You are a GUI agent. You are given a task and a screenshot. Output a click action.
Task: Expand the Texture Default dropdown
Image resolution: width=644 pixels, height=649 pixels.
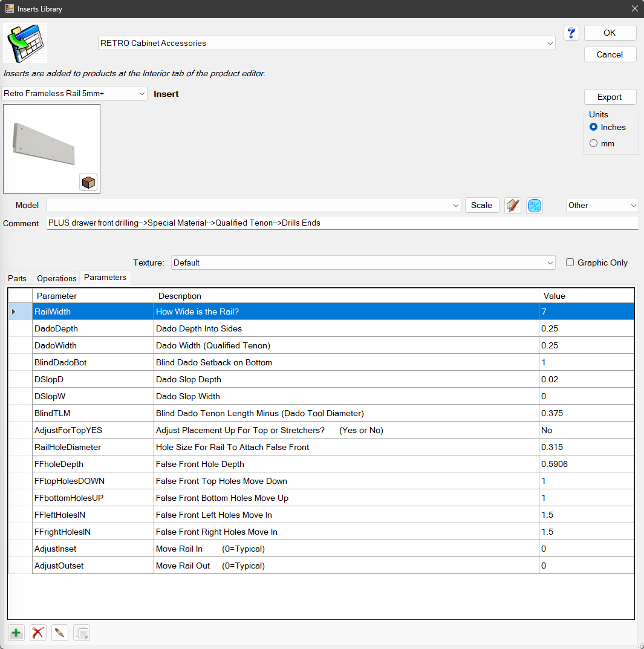(363, 263)
